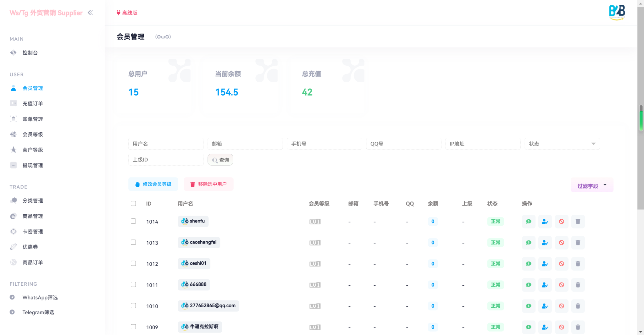This screenshot has width=644, height=335.
Task: Ban user caoshangfei
Action: pos(561,243)
